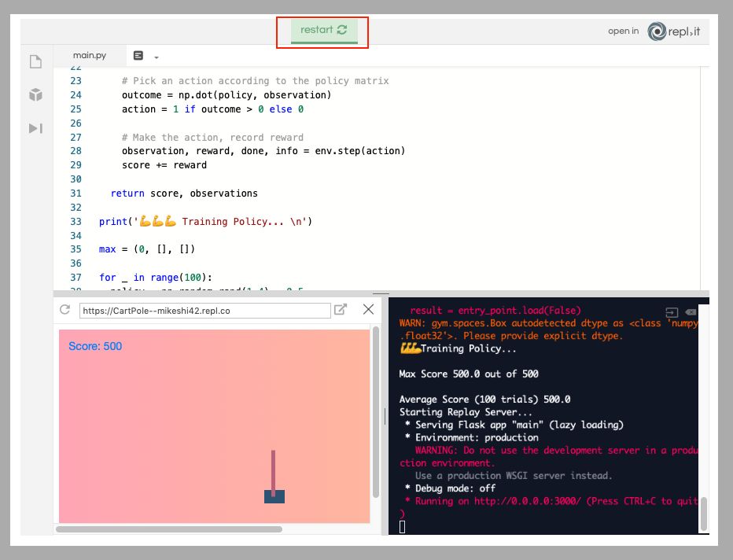Click the restart button
Image resolution: width=733 pixels, height=560 pixels.
click(x=323, y=31)
